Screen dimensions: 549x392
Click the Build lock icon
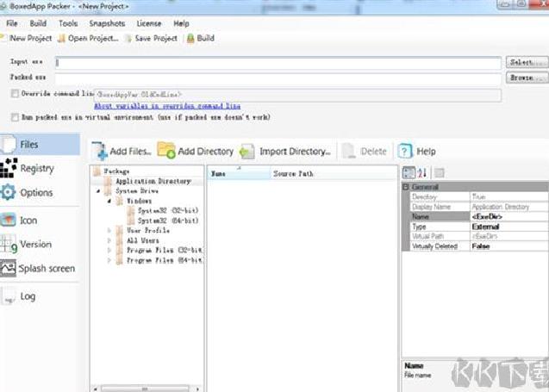(190, 38)
